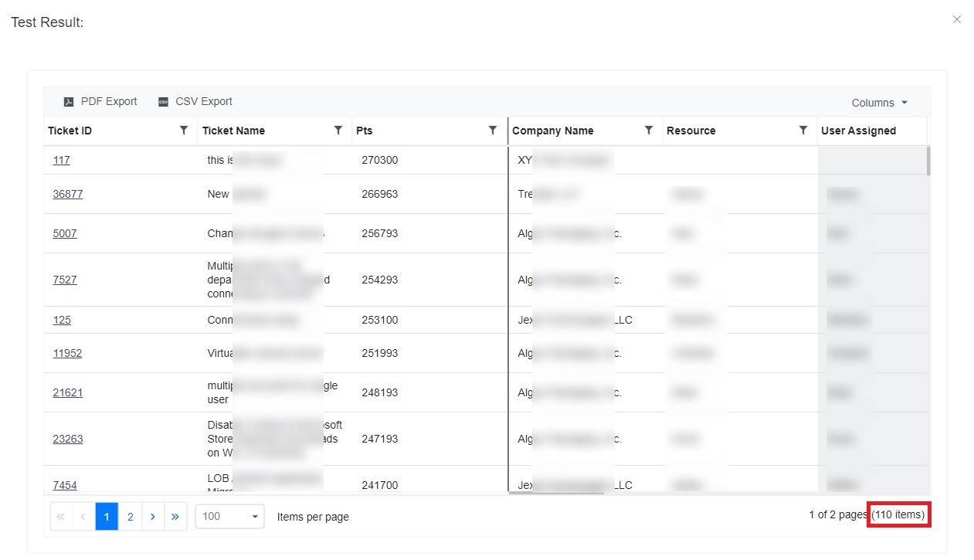Viewport: 974px width, 560px height.
Task: Open ticket 36877 link
Action: [68, 194]
